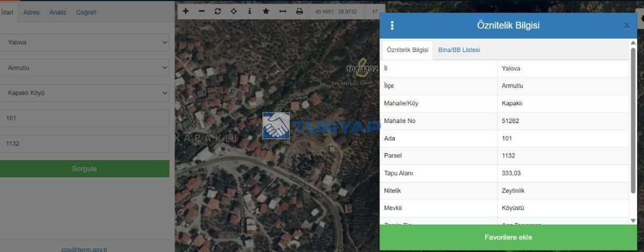Open favorites with the star icon

[x=266, y=11]
